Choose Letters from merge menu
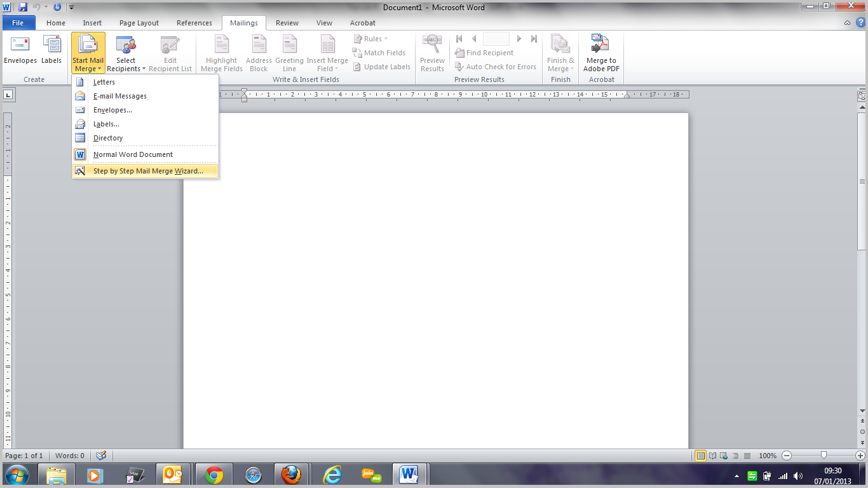 pyautogui.click(x=146, y=82)
